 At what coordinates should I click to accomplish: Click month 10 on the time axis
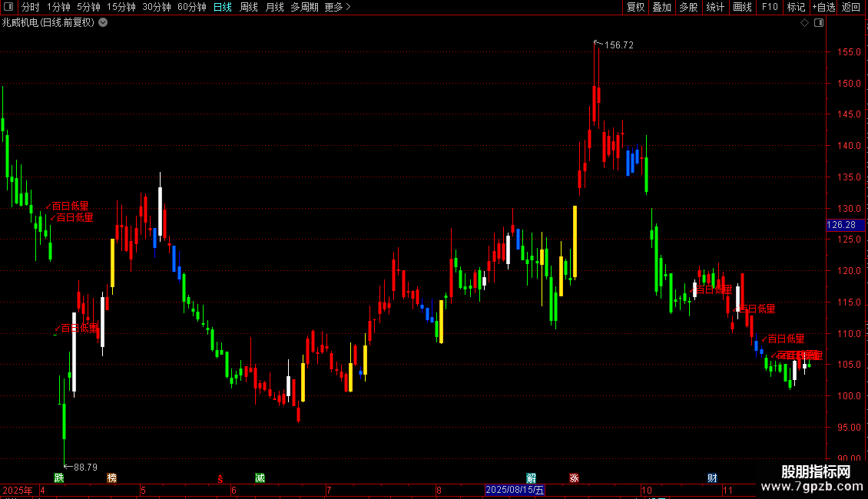[x=647, y=490]
